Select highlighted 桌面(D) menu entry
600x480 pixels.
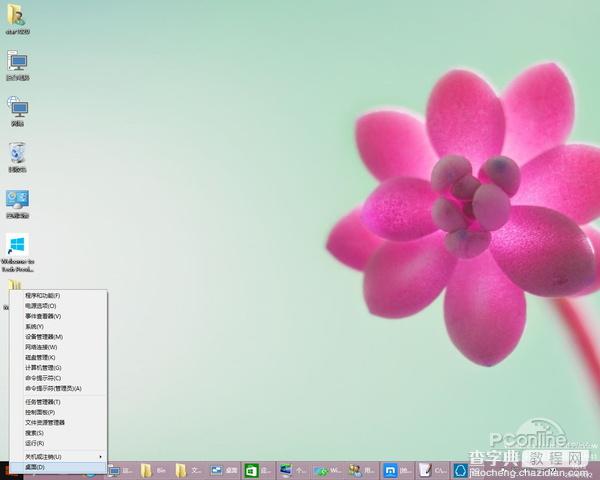pyautogui.click(x=58, y=467)
